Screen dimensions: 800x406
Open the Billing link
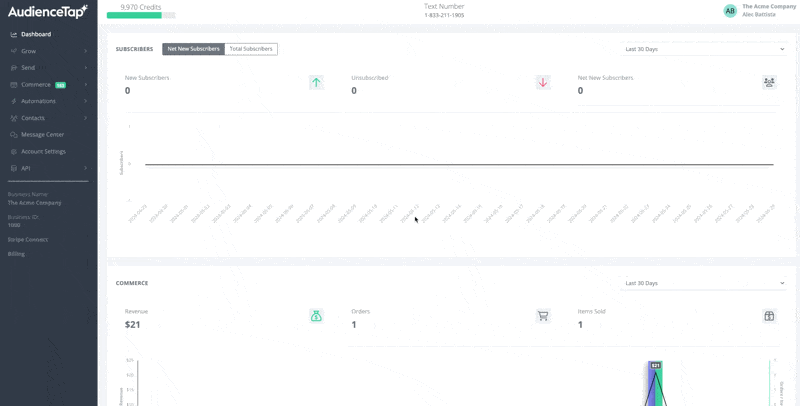click(x=16, y=254)
